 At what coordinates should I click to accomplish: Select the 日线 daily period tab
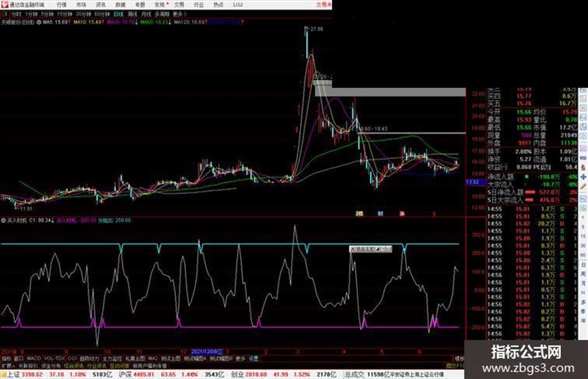(118, 14)
